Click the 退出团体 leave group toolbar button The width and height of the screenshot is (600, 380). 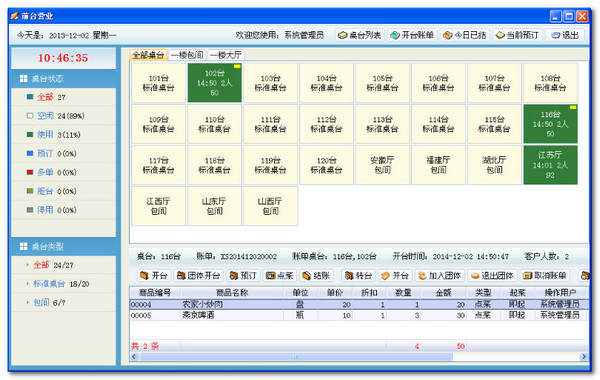click(492, 276)
